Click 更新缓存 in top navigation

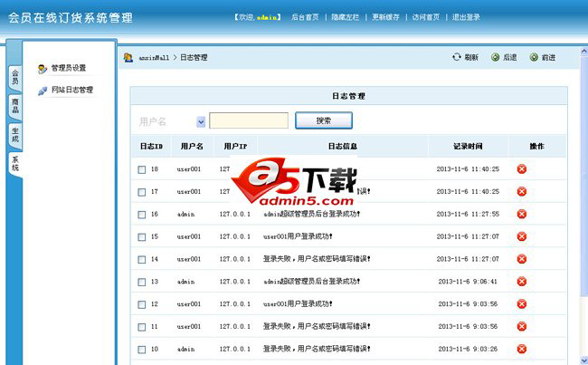point(385,17)
